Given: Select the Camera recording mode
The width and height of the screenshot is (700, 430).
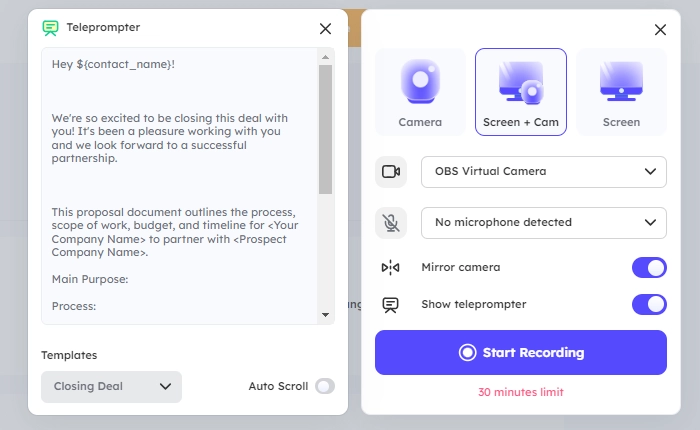Looking at the screenshot, I should (420, 92).
